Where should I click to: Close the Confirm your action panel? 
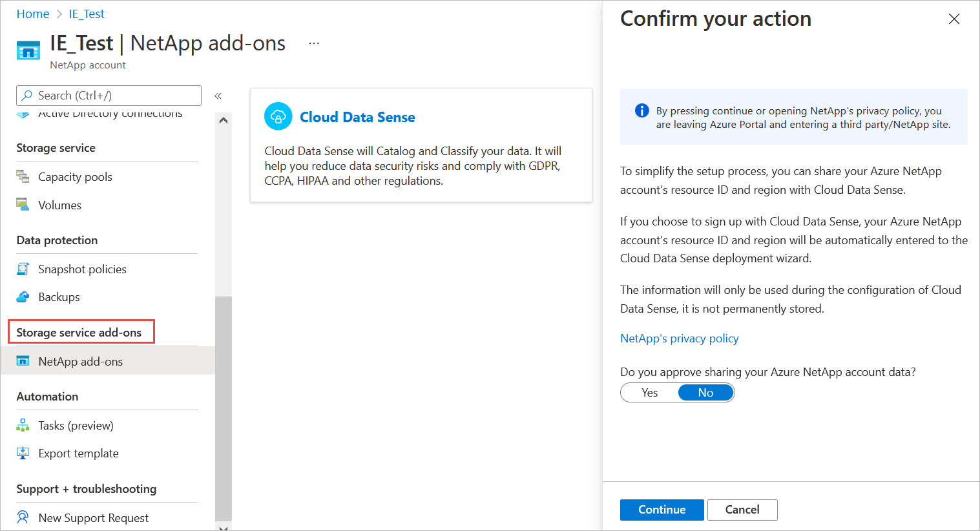click(954, 19)
